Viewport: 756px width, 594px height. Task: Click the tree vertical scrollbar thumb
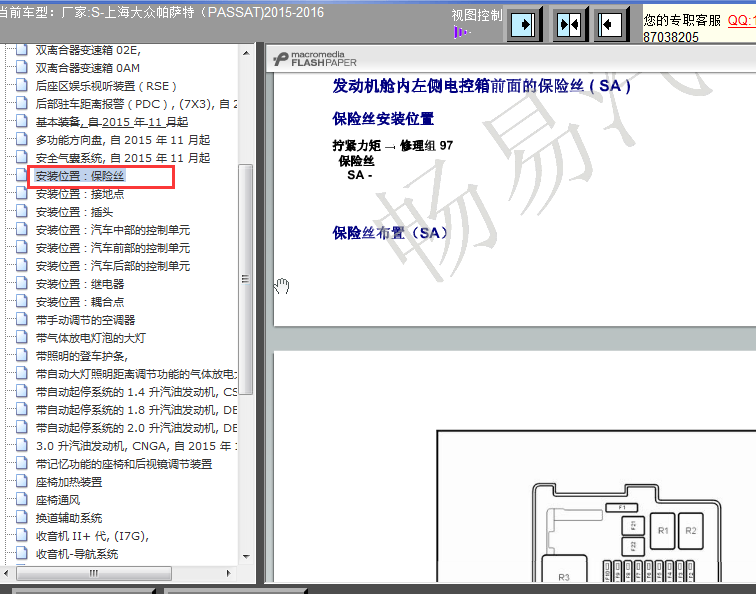pyautogui.click(x=246, y=280)
